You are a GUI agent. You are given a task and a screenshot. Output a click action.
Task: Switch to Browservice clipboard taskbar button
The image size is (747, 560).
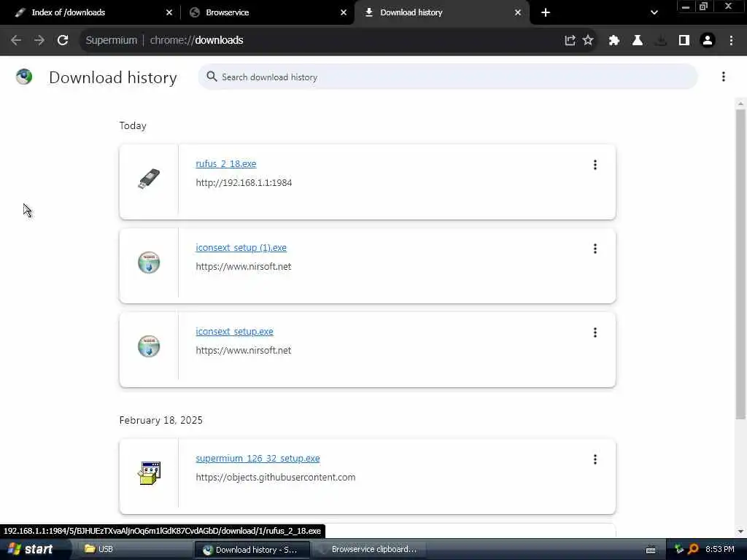(368, 549)
